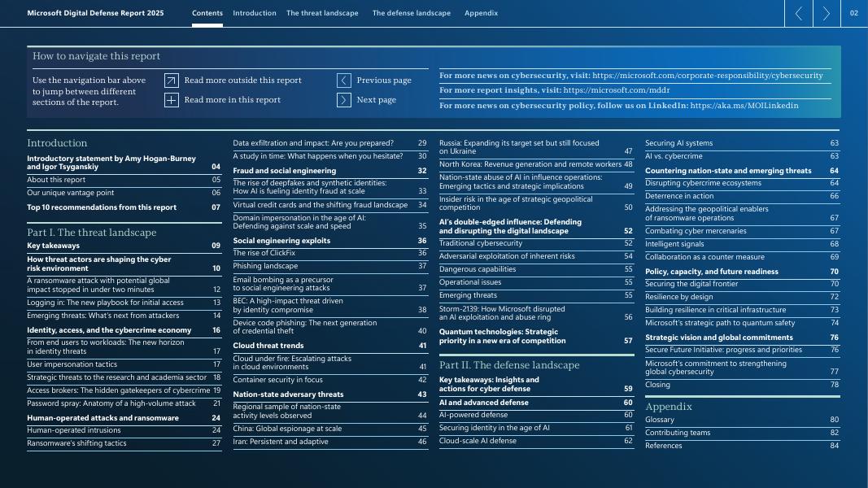This screenshot has height=488, width=868.
Task: Open 'Quantum technologies: Strategic priority' section
Action: pos(536,337)
